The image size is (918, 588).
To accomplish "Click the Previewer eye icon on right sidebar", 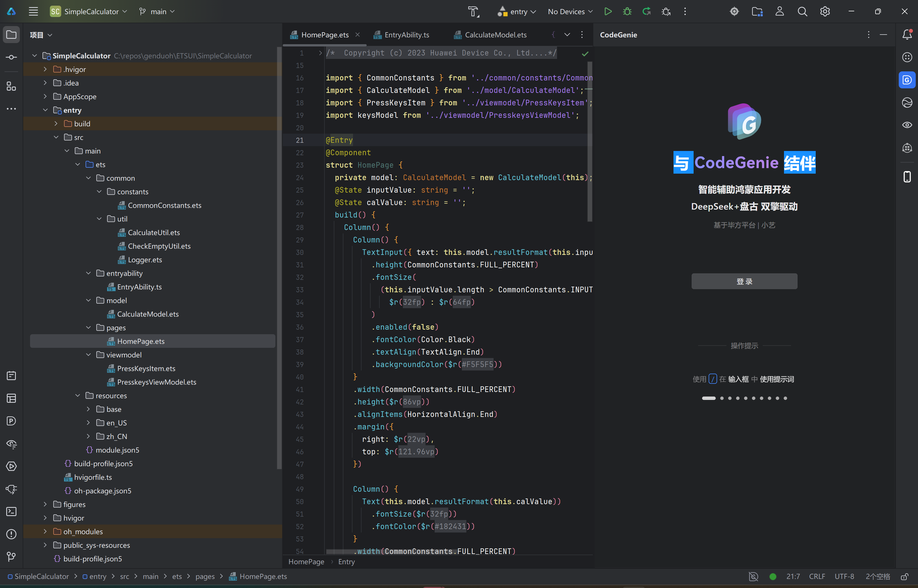I will coord(907,125).
